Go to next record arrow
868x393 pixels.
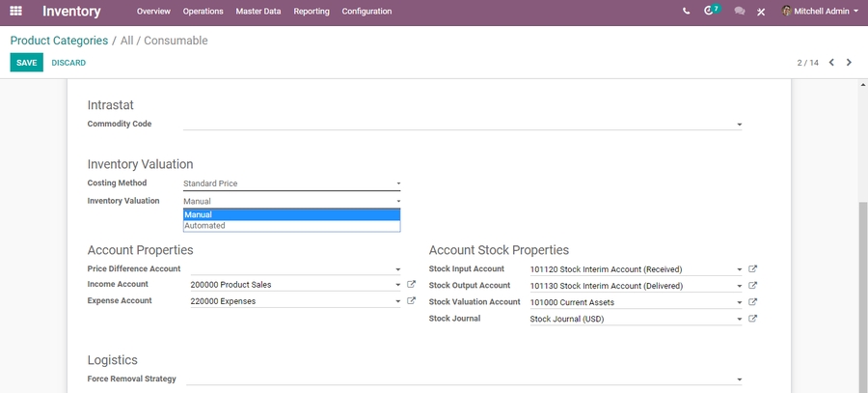click(849, 63)
